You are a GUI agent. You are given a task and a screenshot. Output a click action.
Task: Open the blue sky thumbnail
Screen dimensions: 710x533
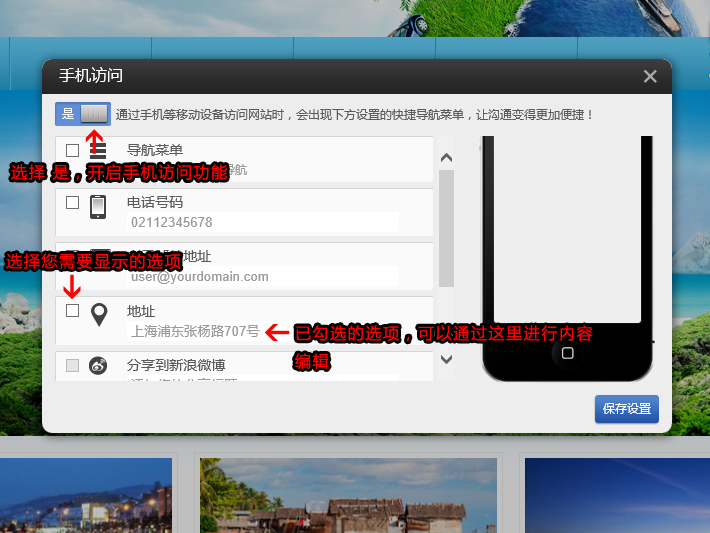click(617, 495)
